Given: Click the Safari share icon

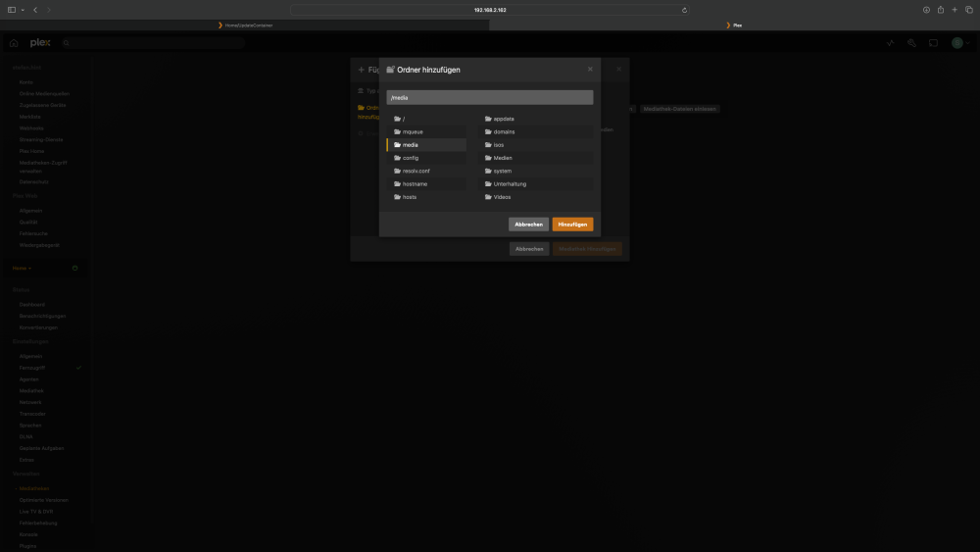Looking at the screenshot, I should (941, 10).
